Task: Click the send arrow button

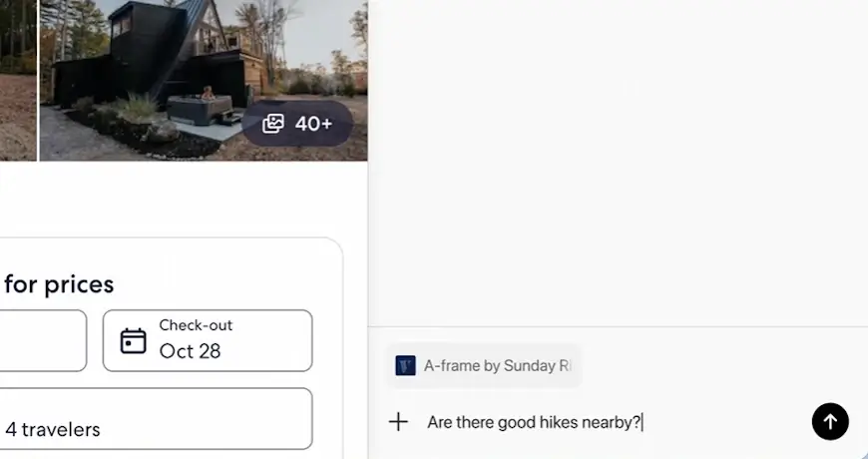Action: click(x=830, y=422)
